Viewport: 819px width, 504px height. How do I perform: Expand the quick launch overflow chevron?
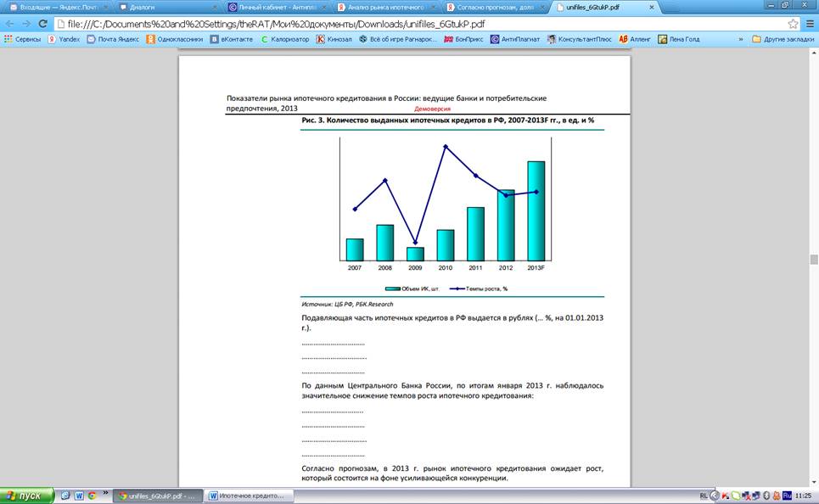pos(105,492)
